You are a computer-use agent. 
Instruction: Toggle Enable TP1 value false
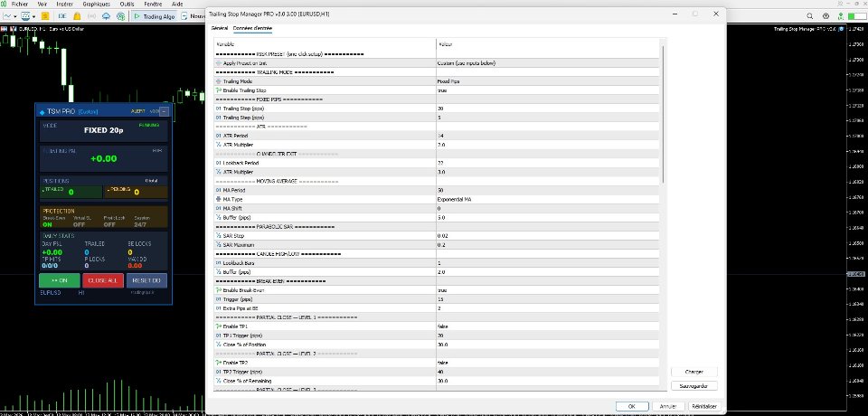coord(548,326)
